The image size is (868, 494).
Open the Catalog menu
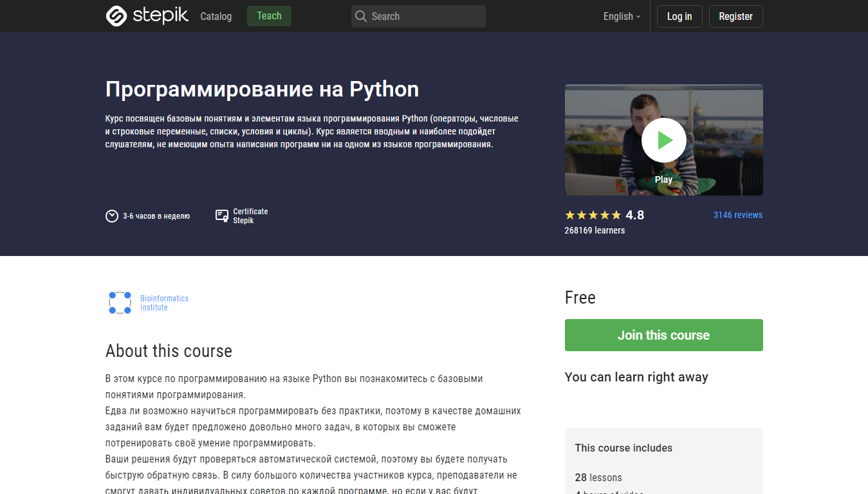pyautogui.click(x=216, y=16)
